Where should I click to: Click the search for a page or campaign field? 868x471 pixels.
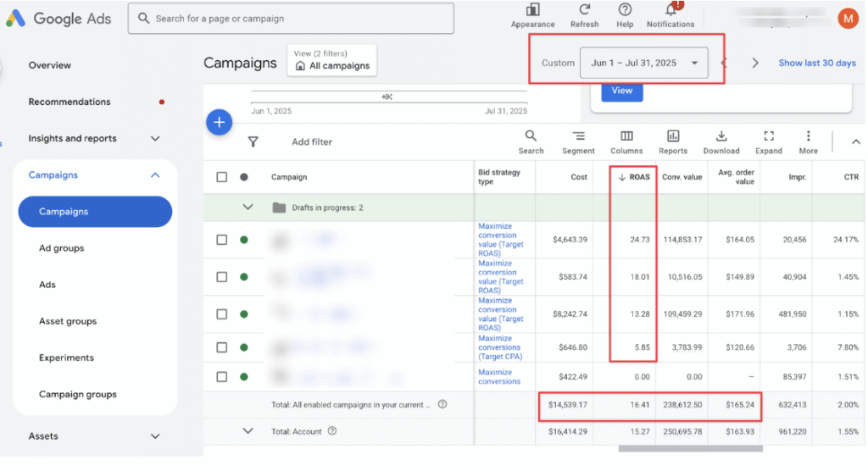coord(291,18)
